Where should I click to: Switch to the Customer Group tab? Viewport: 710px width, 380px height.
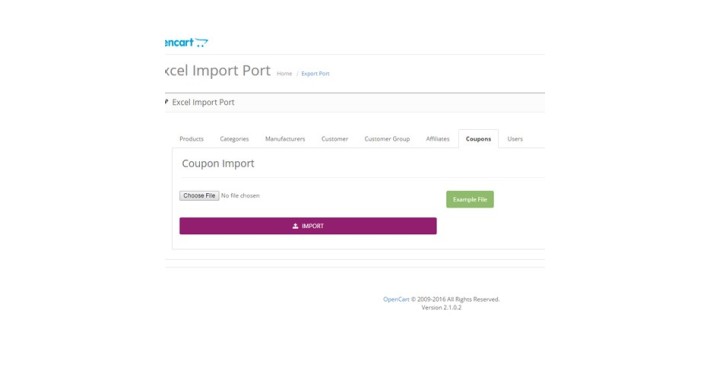pyautogui.click(x=387, y=139)
